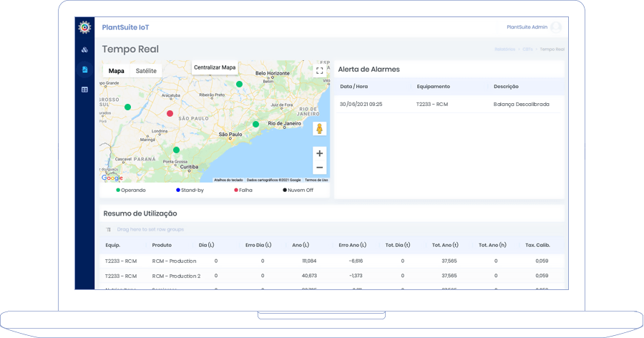The image size is (644, 338).
Task: Click green marker in Mato Grosso do Sul
Action: click(x=128, y=107)
